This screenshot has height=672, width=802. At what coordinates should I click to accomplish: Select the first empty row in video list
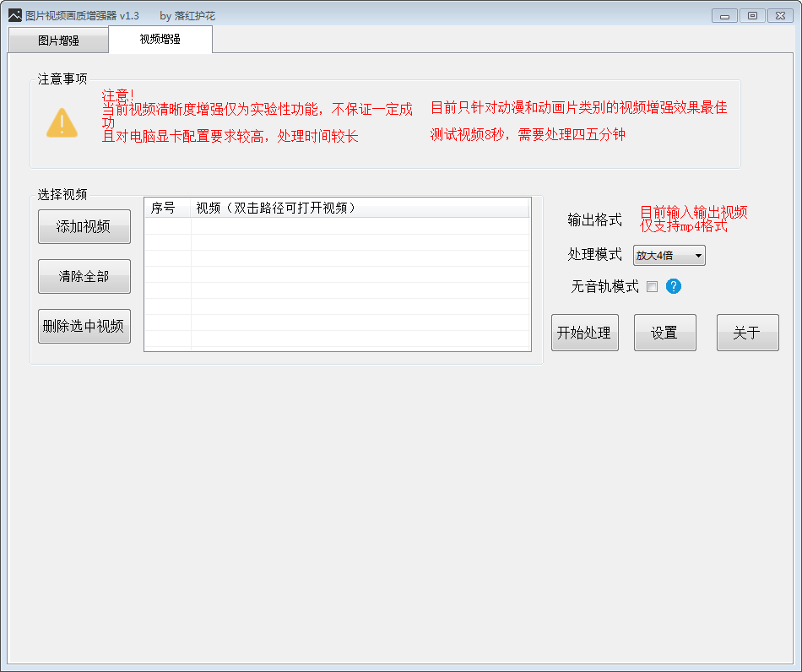[x=338, y=225]
